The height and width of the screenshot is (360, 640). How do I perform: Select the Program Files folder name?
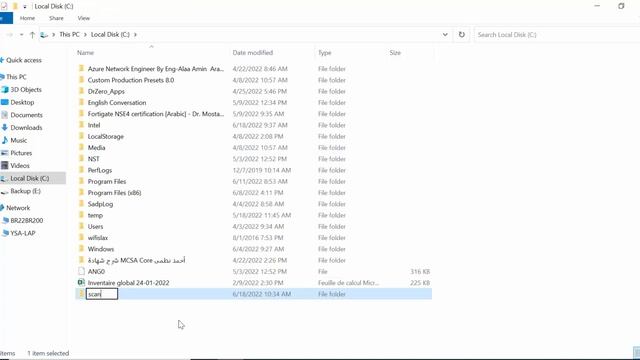tap(107, 181)
